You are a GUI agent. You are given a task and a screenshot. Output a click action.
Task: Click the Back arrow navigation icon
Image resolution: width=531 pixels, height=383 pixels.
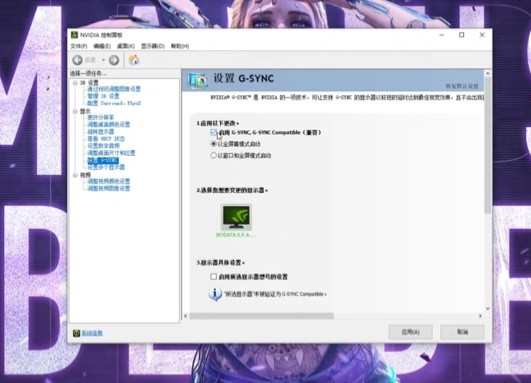click(78, 60)
